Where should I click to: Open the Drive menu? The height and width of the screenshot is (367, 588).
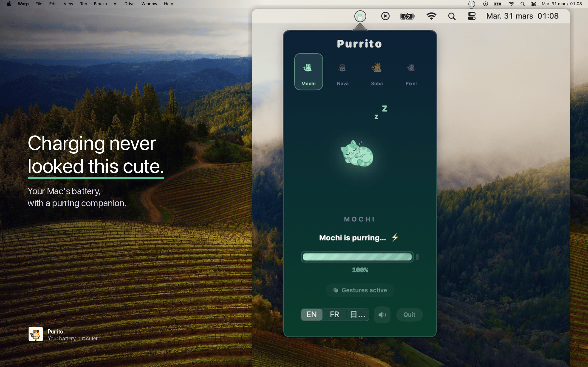pos(129,4)
